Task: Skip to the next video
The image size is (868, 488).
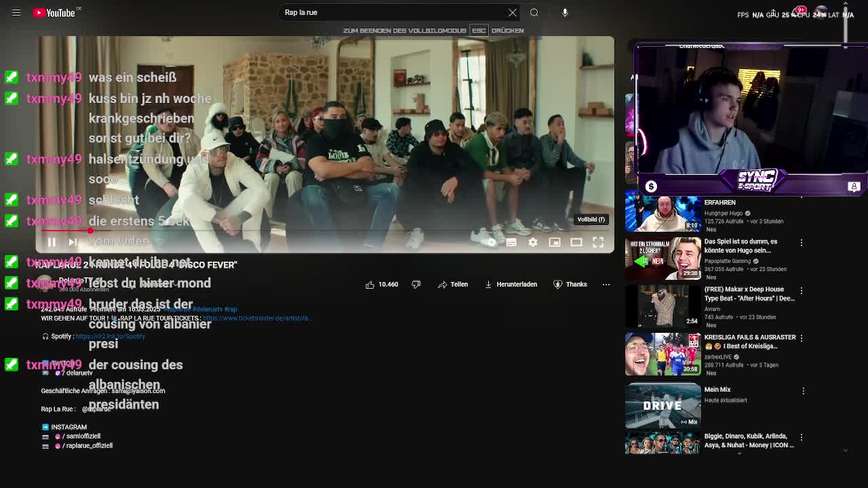Action: [x=73, y=242]
